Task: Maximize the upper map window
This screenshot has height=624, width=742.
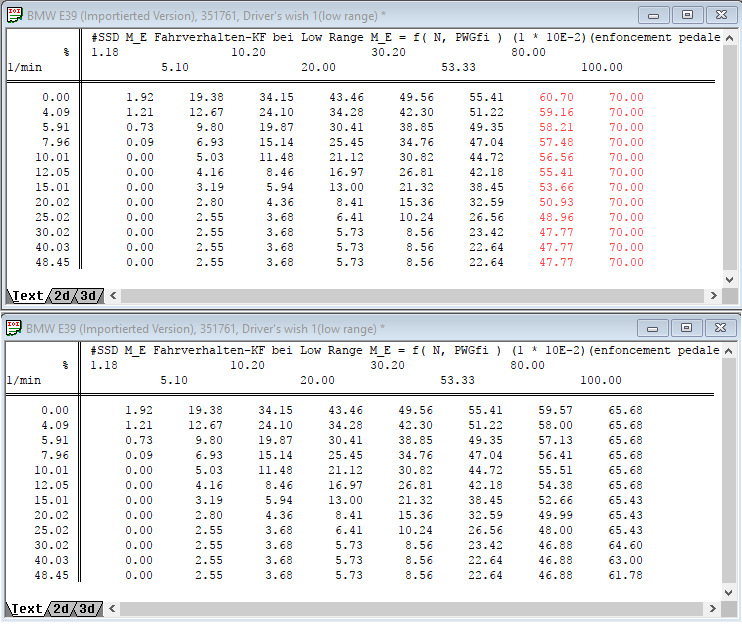Action: point(687,15)
